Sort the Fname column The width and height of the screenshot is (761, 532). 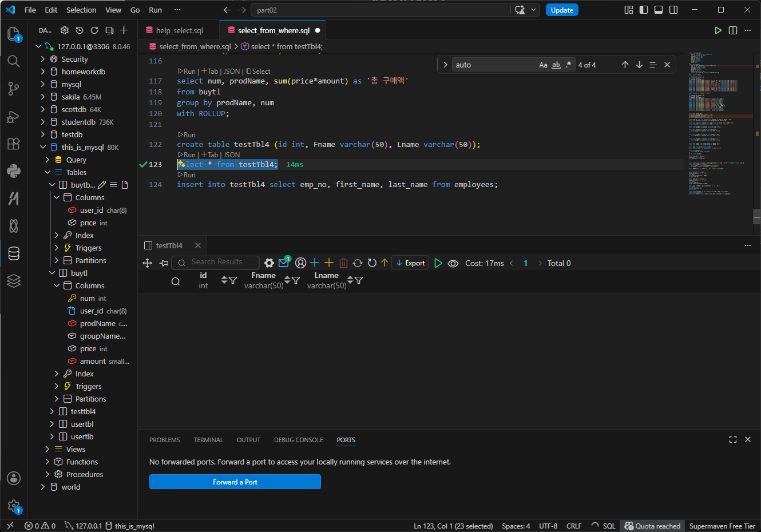[288, 280]
